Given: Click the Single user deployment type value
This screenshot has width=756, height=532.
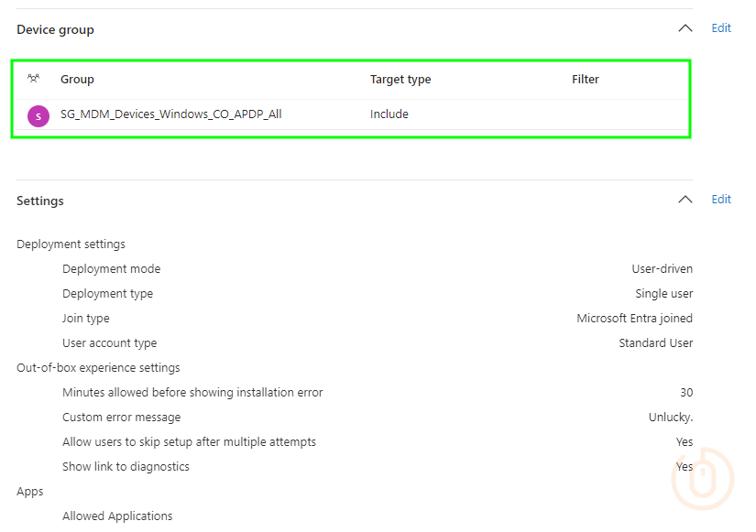Looking at the screenshot, I should [x=663, y=294].
